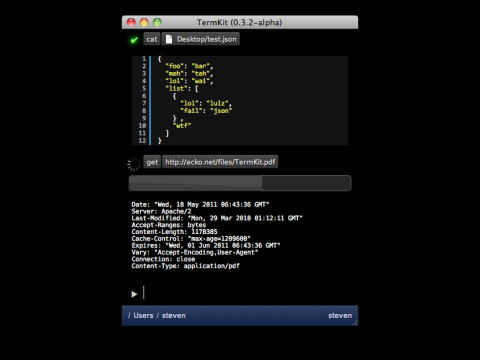Screen dimensions: 480x360
Task: Click the "foo": "bar" line in JSON
Action: click(189, 66)
